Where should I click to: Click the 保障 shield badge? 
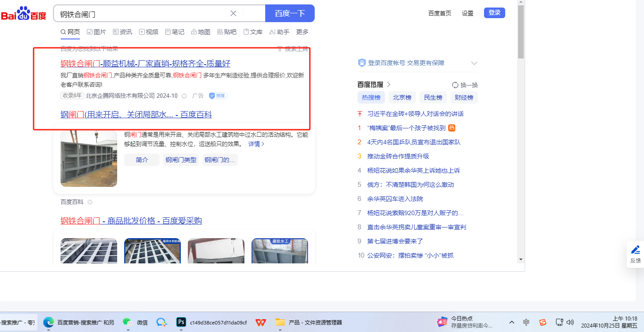point(218,96)
